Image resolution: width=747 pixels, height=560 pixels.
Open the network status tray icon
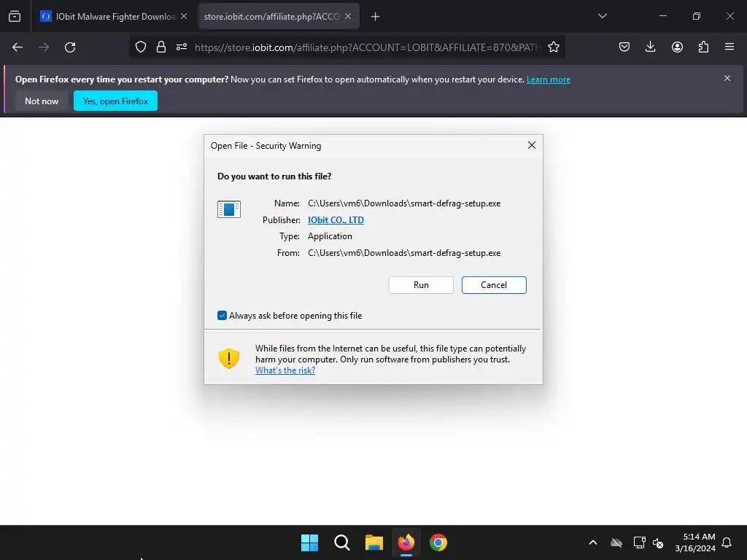(639, 542)
